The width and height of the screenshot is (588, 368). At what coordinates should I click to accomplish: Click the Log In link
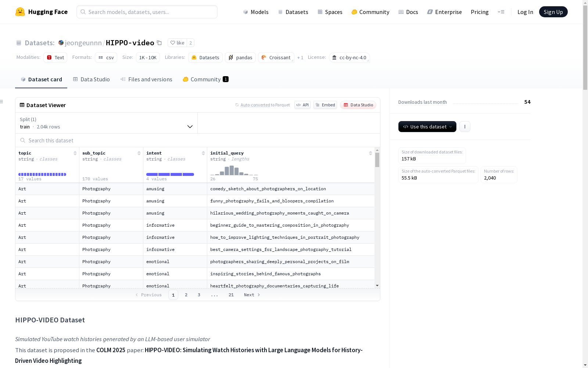click(x=525, y=12)
